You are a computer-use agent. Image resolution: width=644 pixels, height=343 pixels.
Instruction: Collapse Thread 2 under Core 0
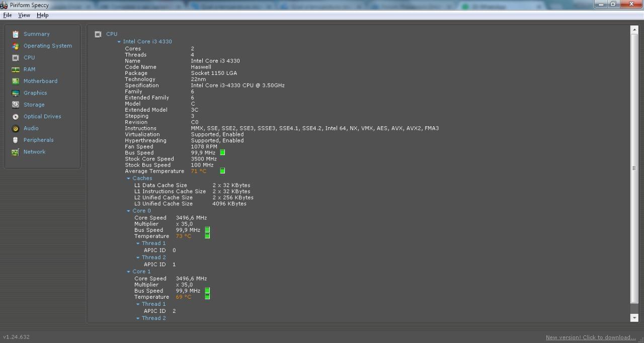(138, 258)
